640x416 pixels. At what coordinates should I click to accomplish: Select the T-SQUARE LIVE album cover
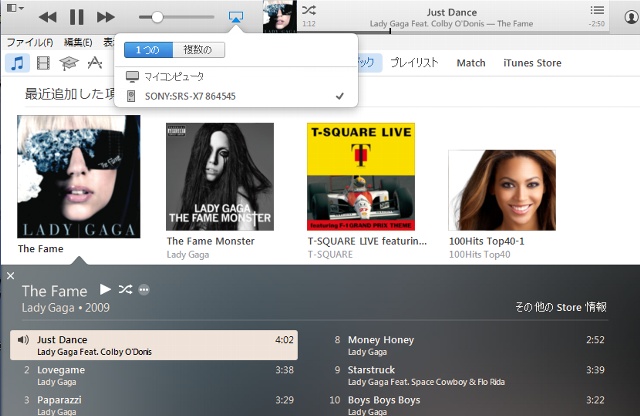(x=361, y=177)
